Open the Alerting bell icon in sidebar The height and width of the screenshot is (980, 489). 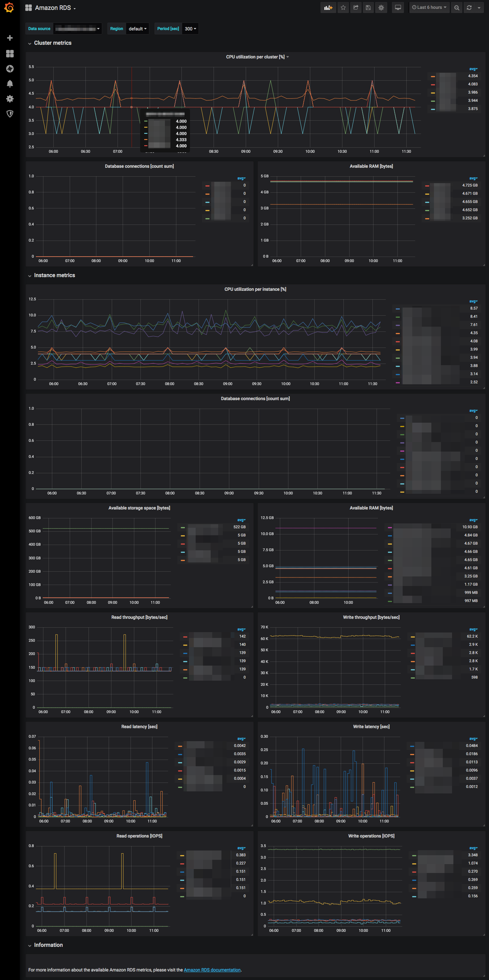(x=10, y=84)
